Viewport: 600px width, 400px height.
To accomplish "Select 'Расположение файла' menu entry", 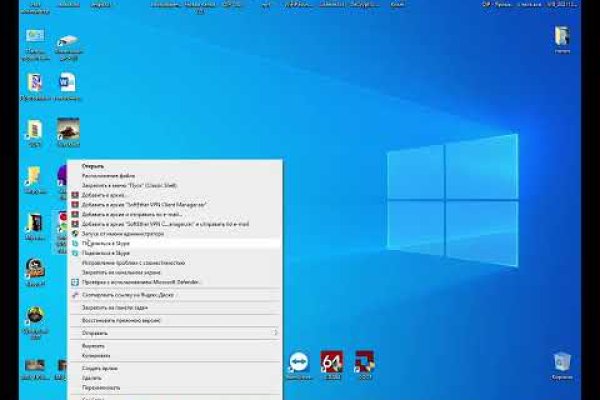I will [x=108, y=176].
